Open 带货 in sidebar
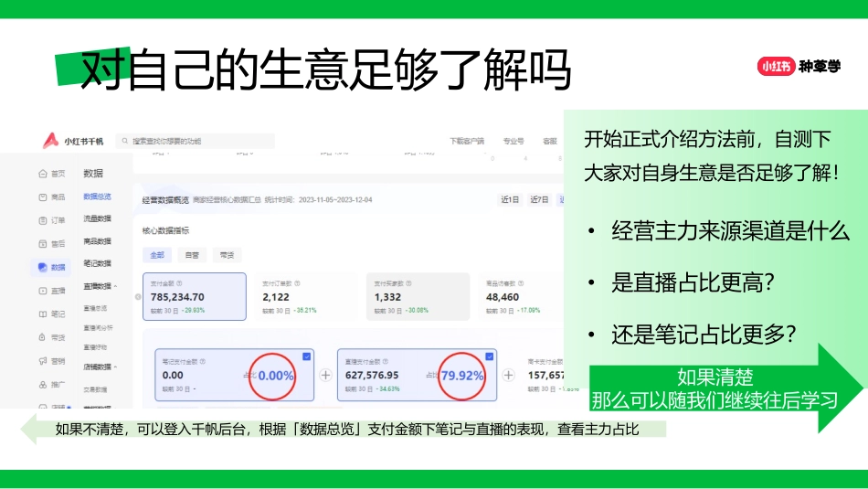Image resolution: width=868 pixels, height=489 pixels. [51, 337]
